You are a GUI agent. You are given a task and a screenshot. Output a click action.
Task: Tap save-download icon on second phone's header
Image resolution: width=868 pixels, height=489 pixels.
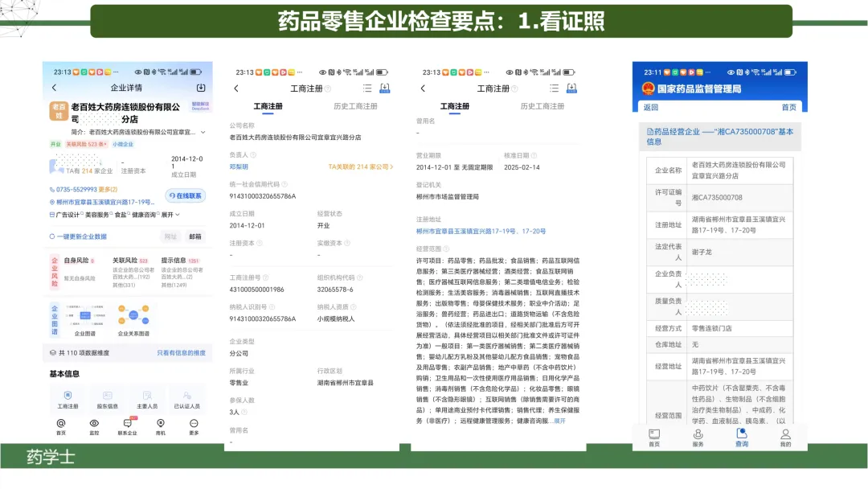pos(385,88)
